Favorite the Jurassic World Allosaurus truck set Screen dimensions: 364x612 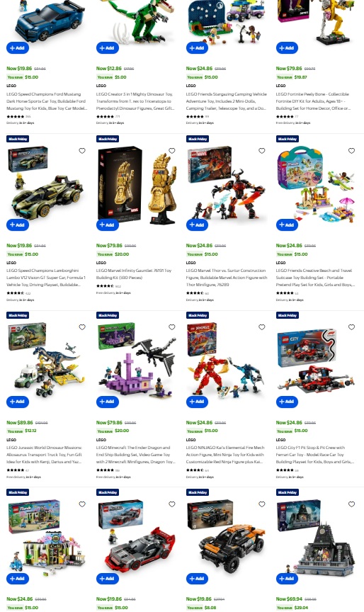[x=82, y=327]
